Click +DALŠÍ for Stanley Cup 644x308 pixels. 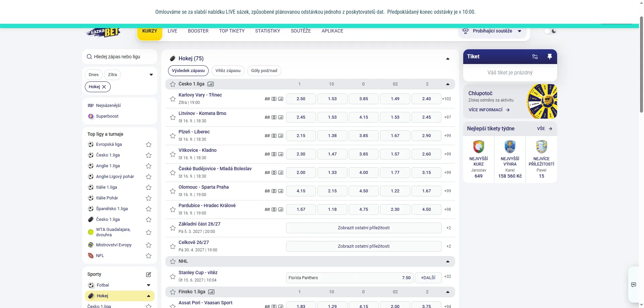pos(428,278)
